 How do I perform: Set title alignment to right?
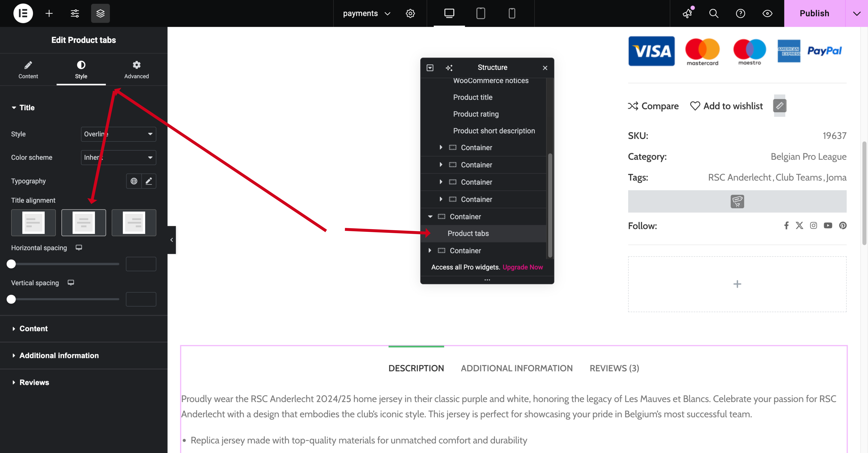pyautogui.click(x=134, y=223)
